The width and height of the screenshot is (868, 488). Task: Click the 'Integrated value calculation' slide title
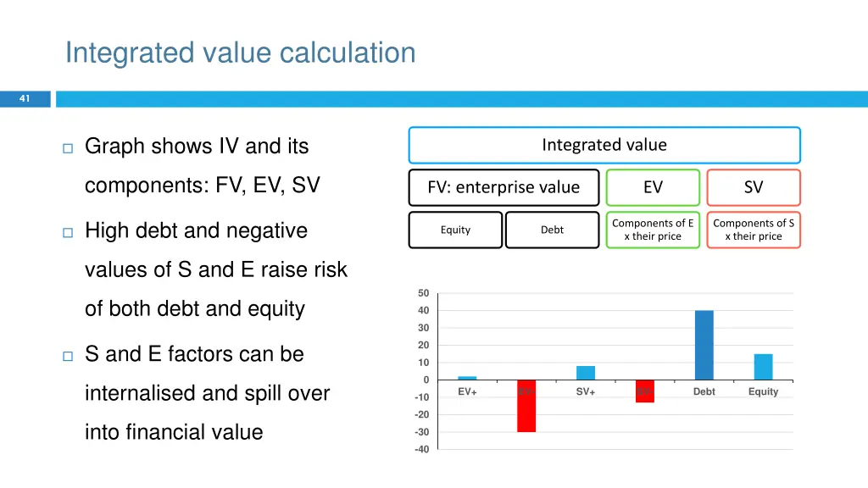point(241,53)
